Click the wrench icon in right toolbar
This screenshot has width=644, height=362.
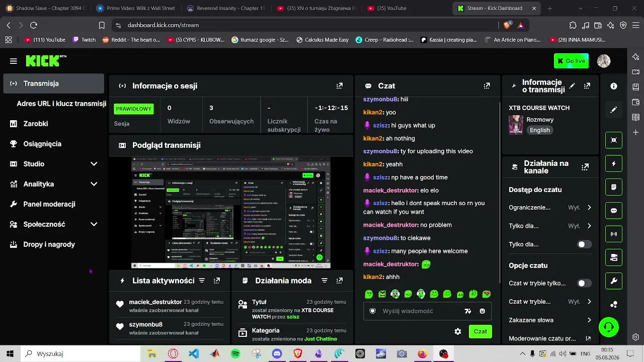point(614,281)
